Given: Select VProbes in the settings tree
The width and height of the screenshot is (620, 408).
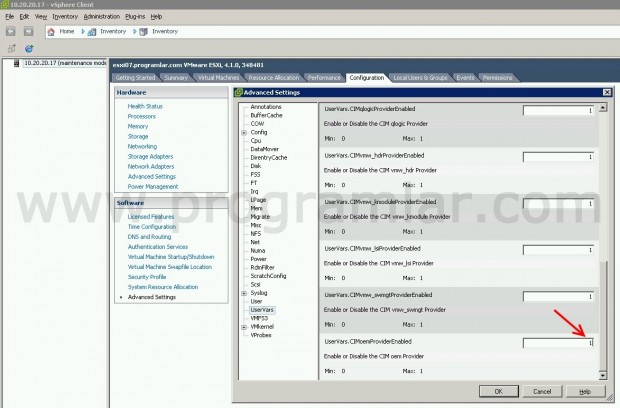Looking at the screenshot, I should [x=261, y=335].
